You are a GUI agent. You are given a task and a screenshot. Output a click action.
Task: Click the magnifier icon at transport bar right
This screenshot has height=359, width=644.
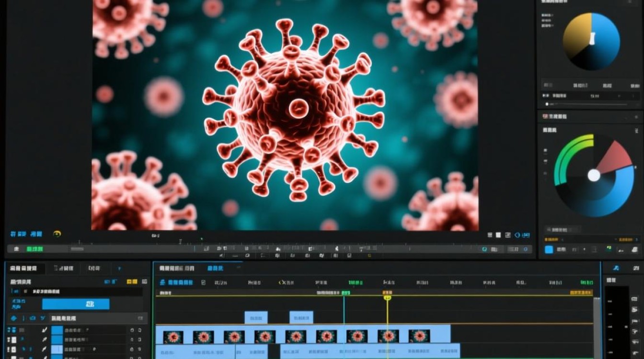click(x=484, y=249)
